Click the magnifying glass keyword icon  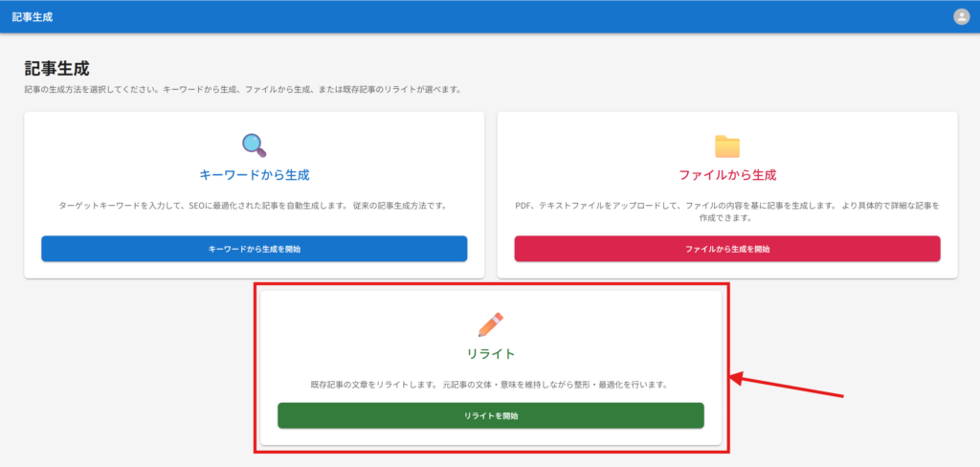tap(254, 145)
